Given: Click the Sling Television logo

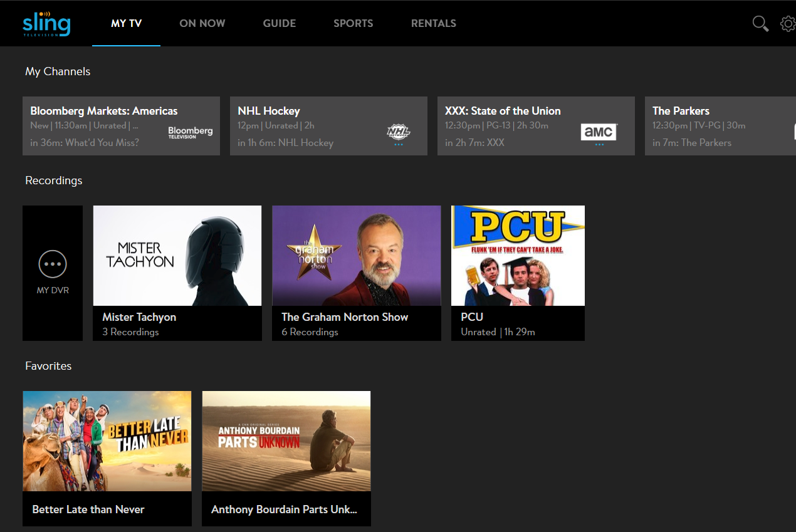Looking at the screenshot, I should click(46, 24).
